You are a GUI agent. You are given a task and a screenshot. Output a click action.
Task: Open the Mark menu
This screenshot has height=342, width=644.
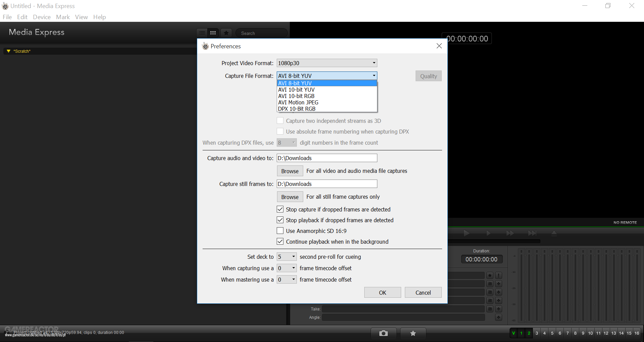click(63, 17)
